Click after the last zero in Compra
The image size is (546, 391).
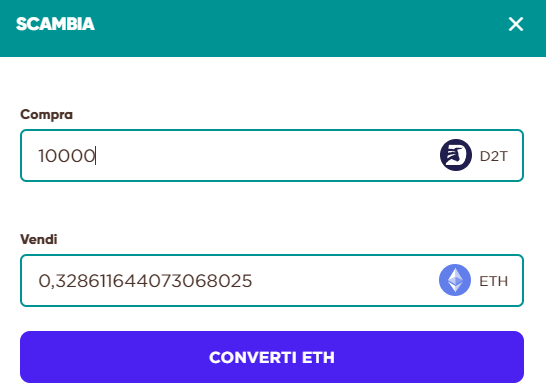[x=96, y=156]
